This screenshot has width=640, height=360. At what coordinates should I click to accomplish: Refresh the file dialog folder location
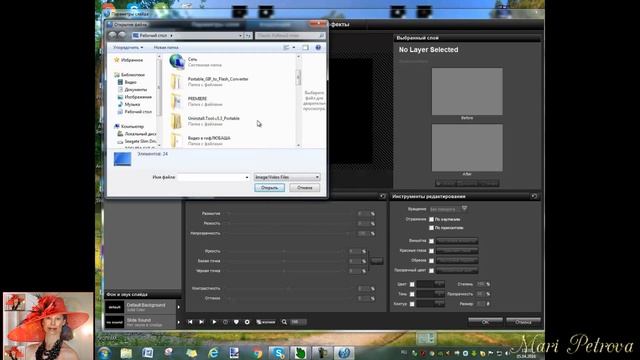point(248,36)
